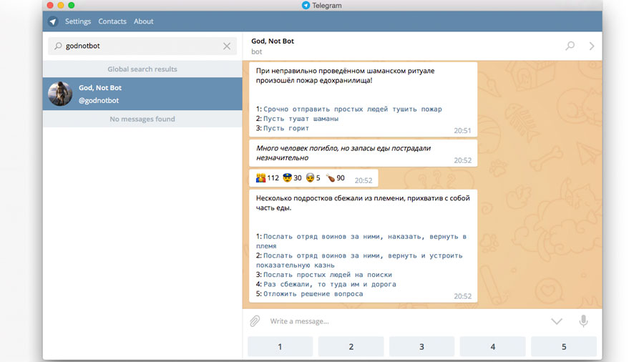Click option 'Срочно отправить простых людей тушить пожар'
Screen dimensions: 644x362
pyautogui.click(x=352, y=109)
